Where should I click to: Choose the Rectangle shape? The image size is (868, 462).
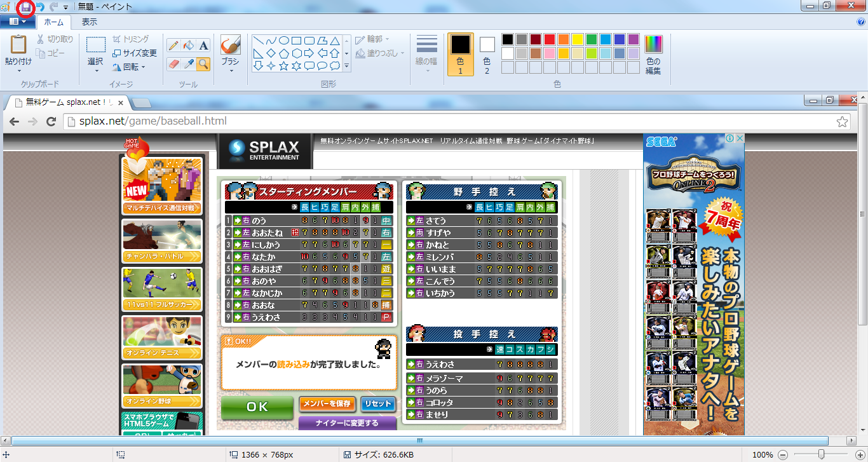tap(297, 41)
